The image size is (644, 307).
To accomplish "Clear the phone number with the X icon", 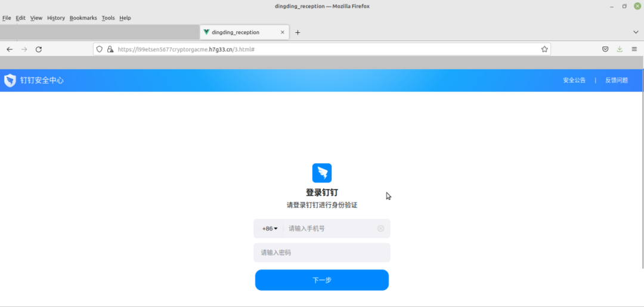I will [x=380, y=228].
